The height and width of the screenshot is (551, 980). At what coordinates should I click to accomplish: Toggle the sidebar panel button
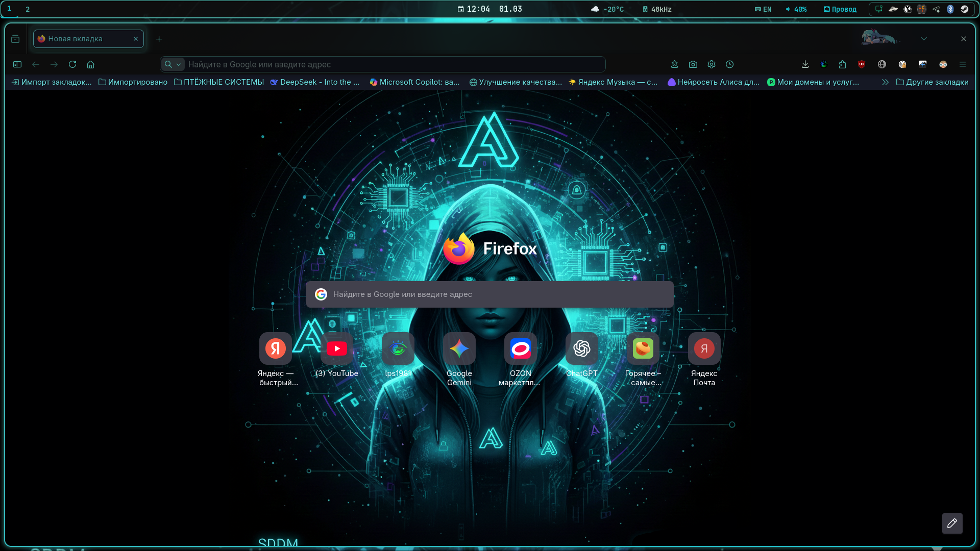click(17, 64)
